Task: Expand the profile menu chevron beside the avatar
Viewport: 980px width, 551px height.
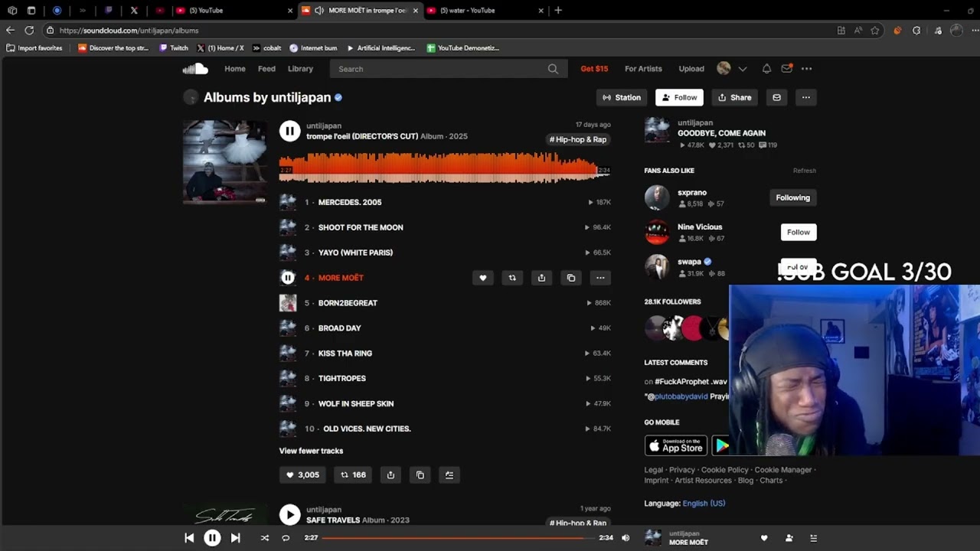Action: coord(742,69)
